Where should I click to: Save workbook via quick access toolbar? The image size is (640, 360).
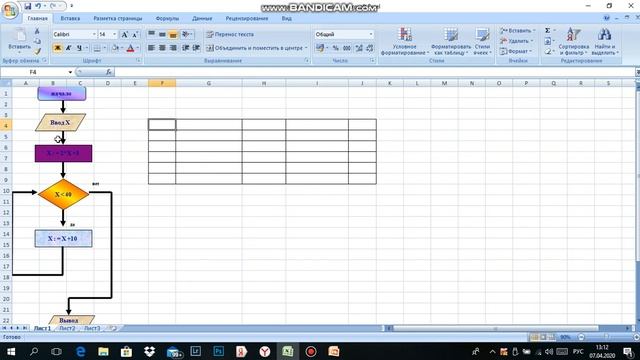tap(27, 6)
